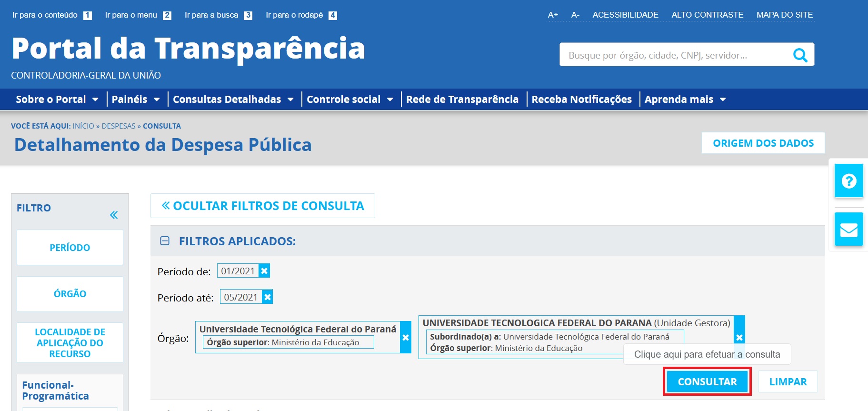Viewport: 868px width, 411px height.
Task: Go to INÍCIO in breadcrumb
Action: click(x=83, y=126)
